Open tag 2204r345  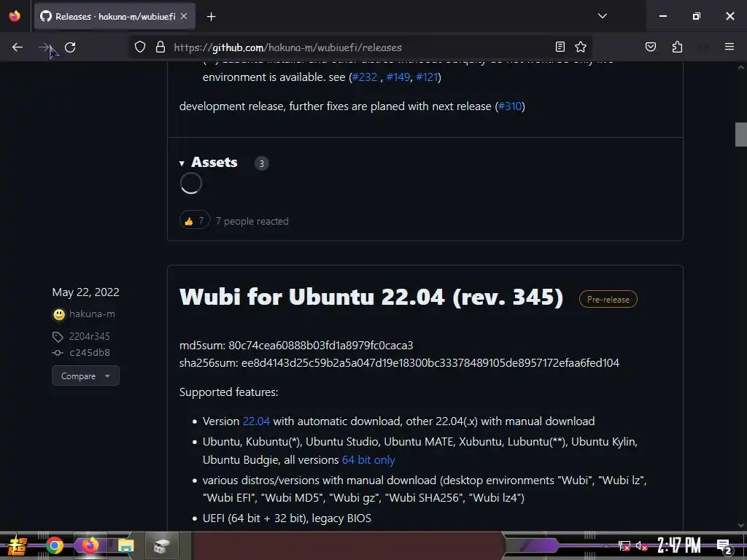(x=90, y=336)
